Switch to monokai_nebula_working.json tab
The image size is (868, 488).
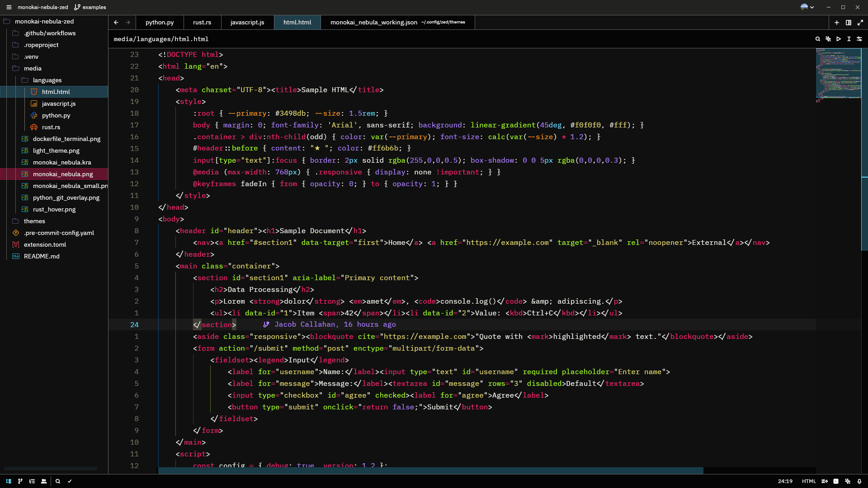pos(398,23)
